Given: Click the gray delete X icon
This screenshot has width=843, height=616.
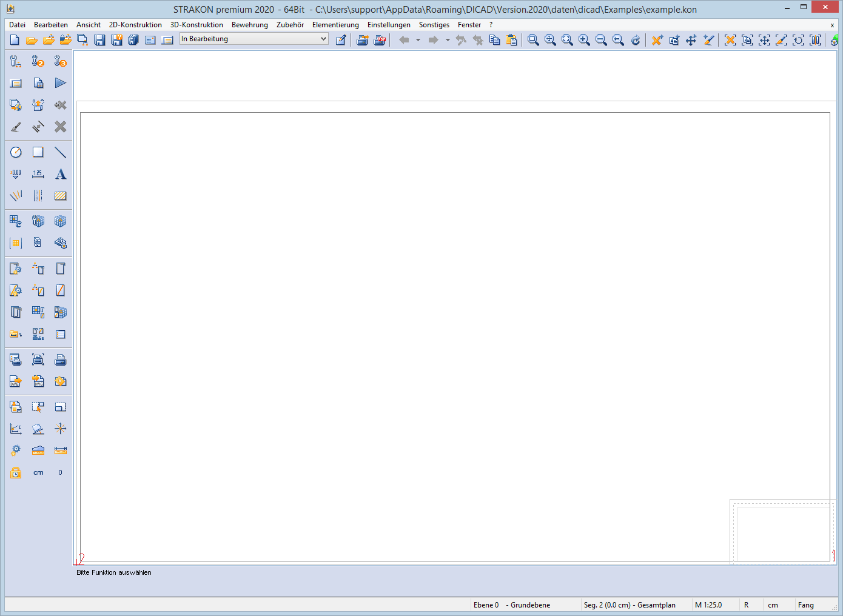Looking at the screenshot, I should point(60,127).
